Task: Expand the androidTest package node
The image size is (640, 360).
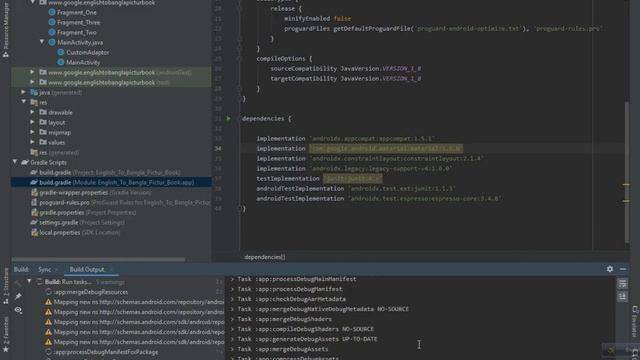Action: coord(32,72)
